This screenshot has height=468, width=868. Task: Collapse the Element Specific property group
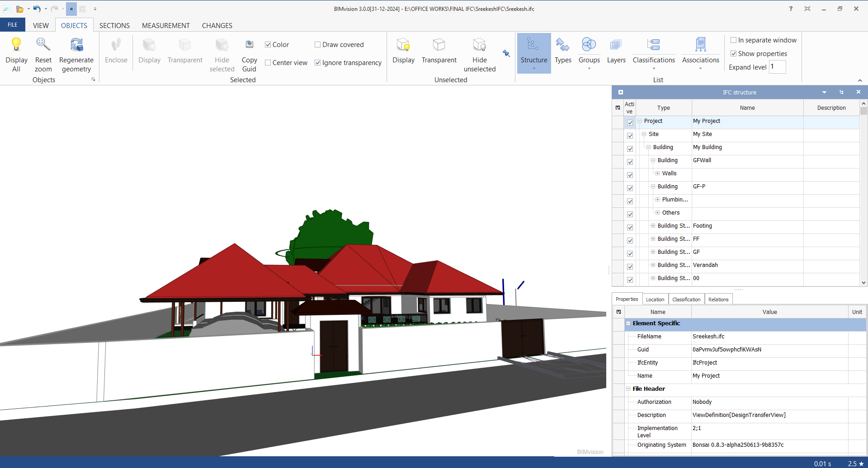click(x=628, y=323)
